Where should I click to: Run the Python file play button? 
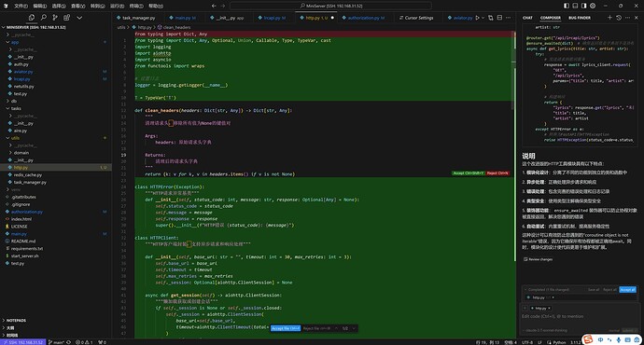477,18
